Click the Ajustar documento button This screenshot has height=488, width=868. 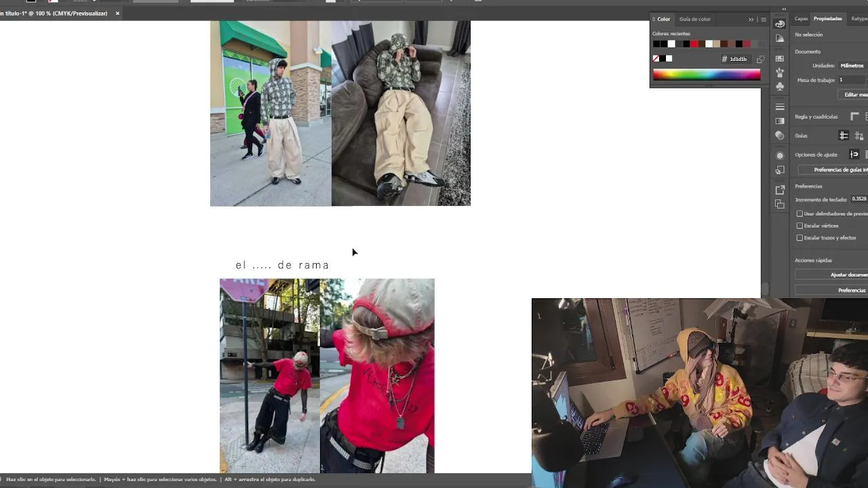pyautogui.click(x=833, y=274)
